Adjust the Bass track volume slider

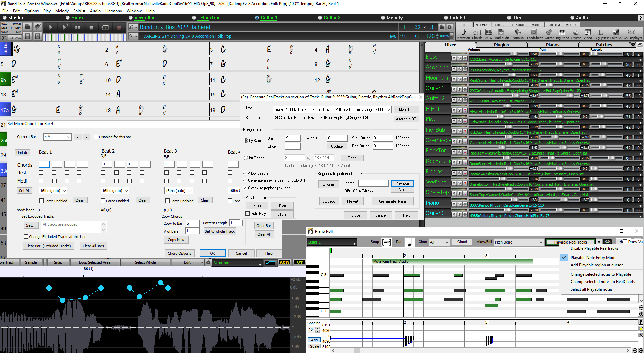[x=514, y=54]
